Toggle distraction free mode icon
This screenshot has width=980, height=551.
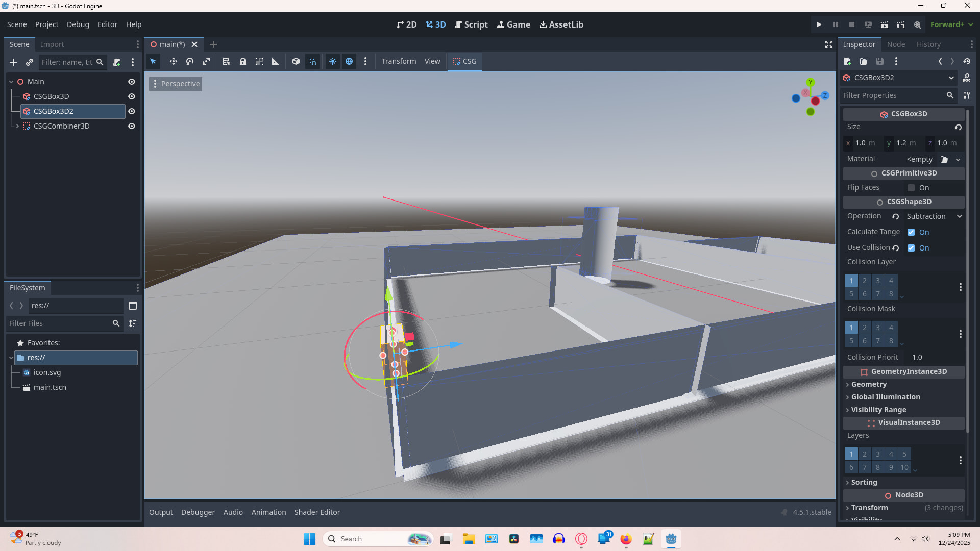tap(829, 45)
